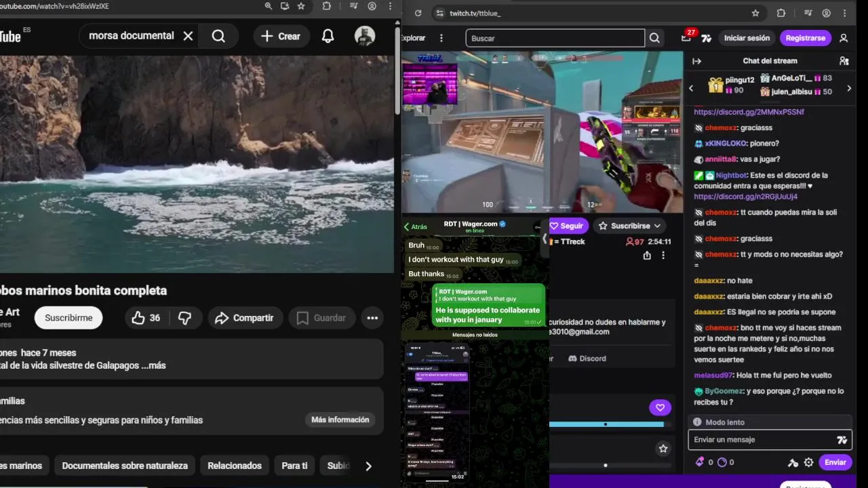Image resolution: width=868 pixels, height=488 pixels.
Task: Open YouTube notifications bell
Action: click(x=328, y=36)
